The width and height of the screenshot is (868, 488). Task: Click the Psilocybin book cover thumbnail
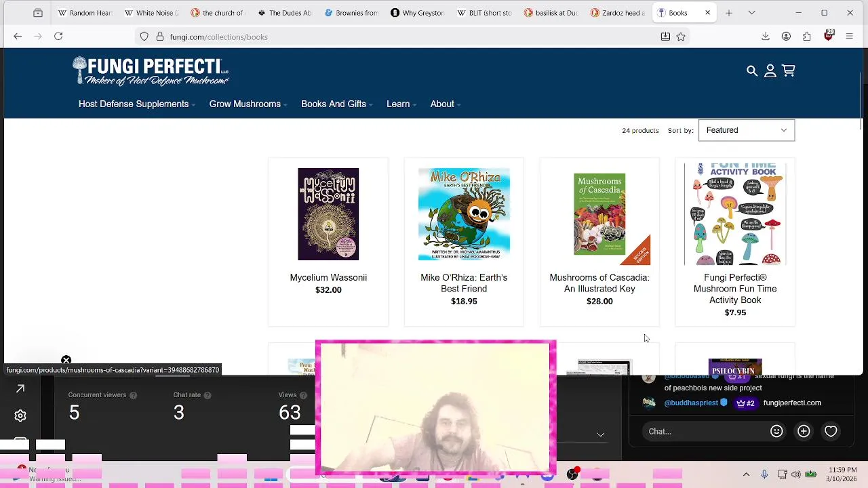tap(735, 367)
